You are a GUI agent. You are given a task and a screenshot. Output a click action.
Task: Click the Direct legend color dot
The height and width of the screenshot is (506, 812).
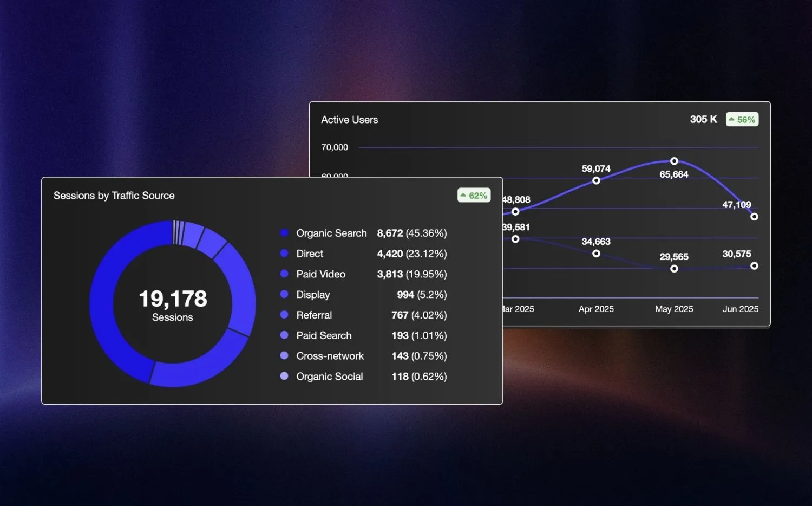pos(284,254)
